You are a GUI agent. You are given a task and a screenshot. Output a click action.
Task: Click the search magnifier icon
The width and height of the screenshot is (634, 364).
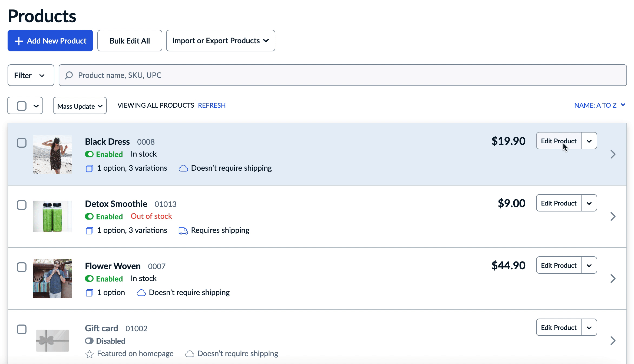pos(69,75)
